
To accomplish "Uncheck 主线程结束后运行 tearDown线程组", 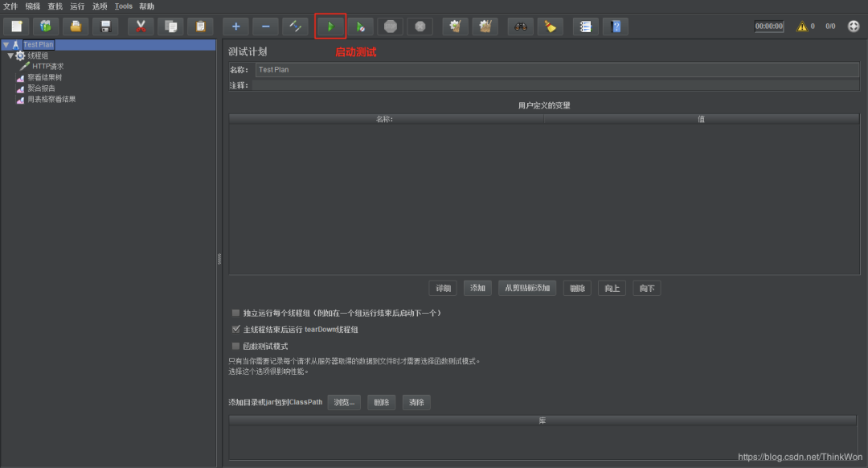I will pyautogui.click(x=235, y=329).
